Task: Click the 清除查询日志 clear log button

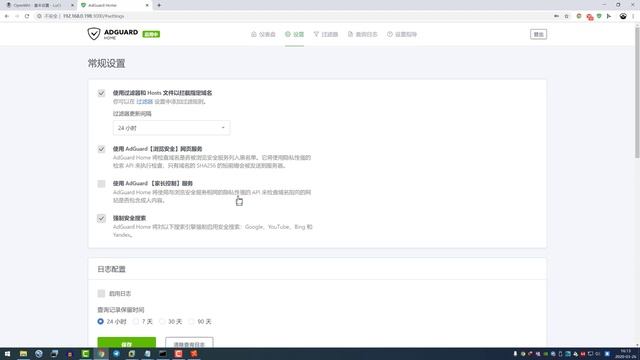Action: tap(189, 342)
